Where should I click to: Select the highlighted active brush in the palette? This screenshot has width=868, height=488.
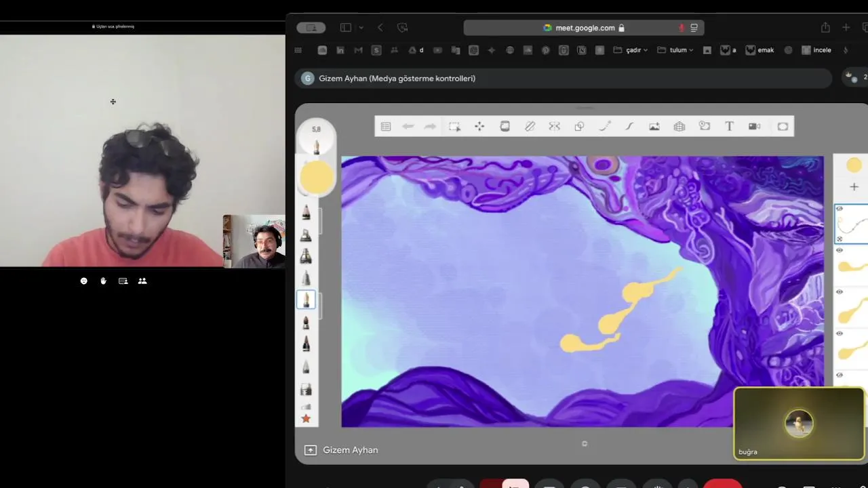tap(306, 300)
